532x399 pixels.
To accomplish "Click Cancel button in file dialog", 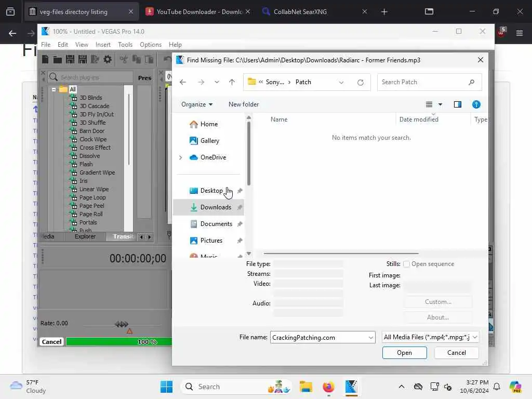I will 456,353.
